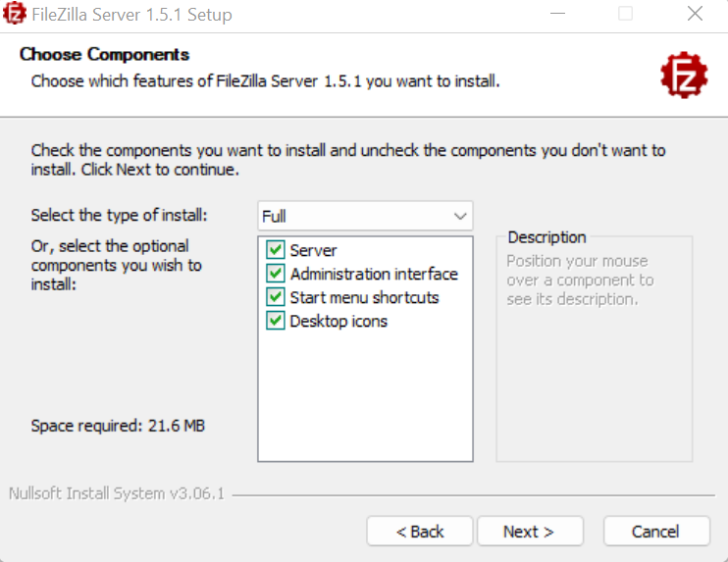This screenshot has width=728, height=562.
Task: Uncheck the Desktop icons checkbox
Action: tap(276, 321)
